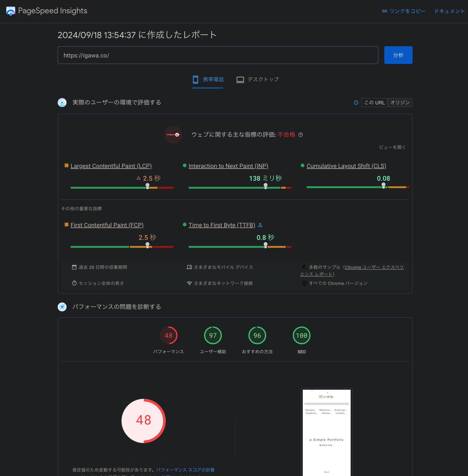Open the パフォーマンス スコアの計算 link
Screen dimensions: 468x476
click(185, 470)
